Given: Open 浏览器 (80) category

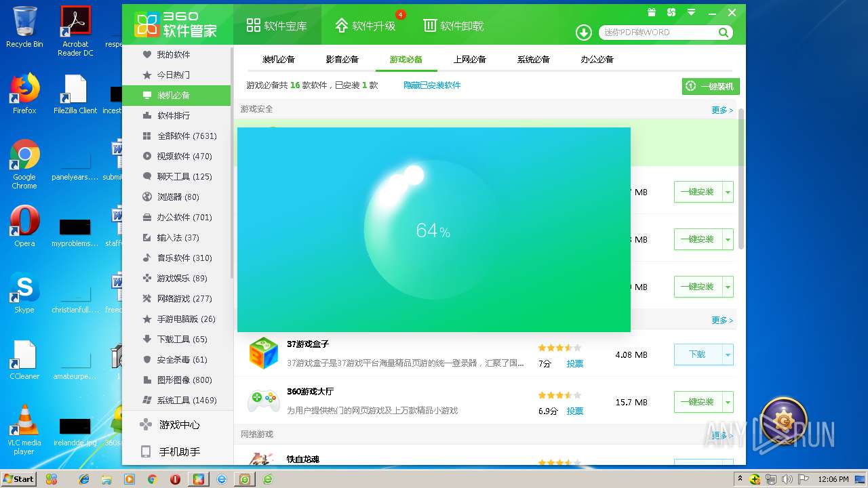Looking at the screenshot, I should [176, 197].
